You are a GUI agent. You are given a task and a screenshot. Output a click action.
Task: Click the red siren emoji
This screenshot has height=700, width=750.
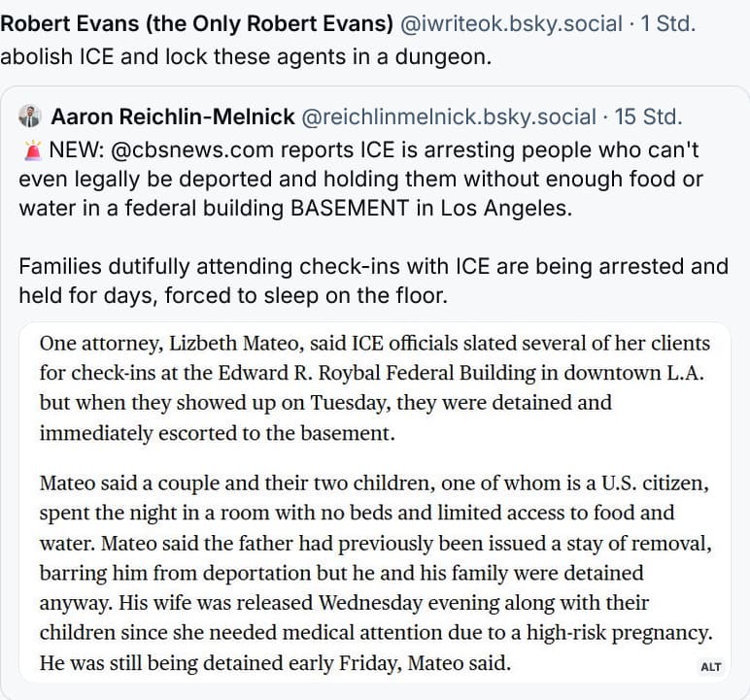coord(31,151)
